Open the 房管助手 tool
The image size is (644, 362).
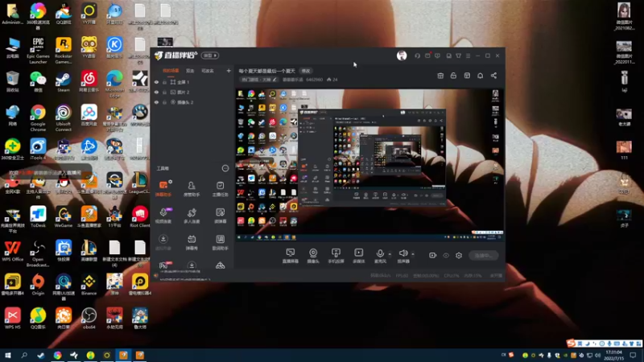192,189
